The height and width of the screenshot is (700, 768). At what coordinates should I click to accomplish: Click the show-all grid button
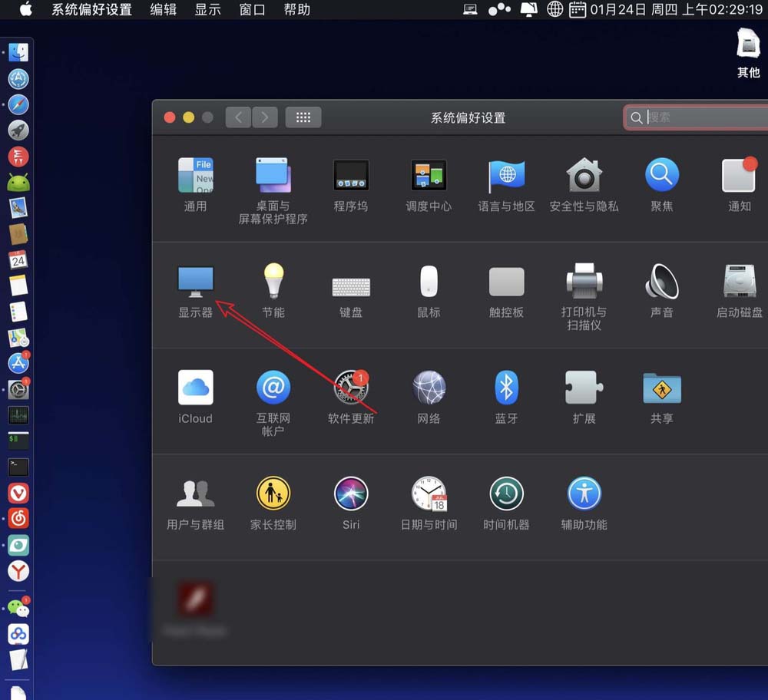(303, 117)
